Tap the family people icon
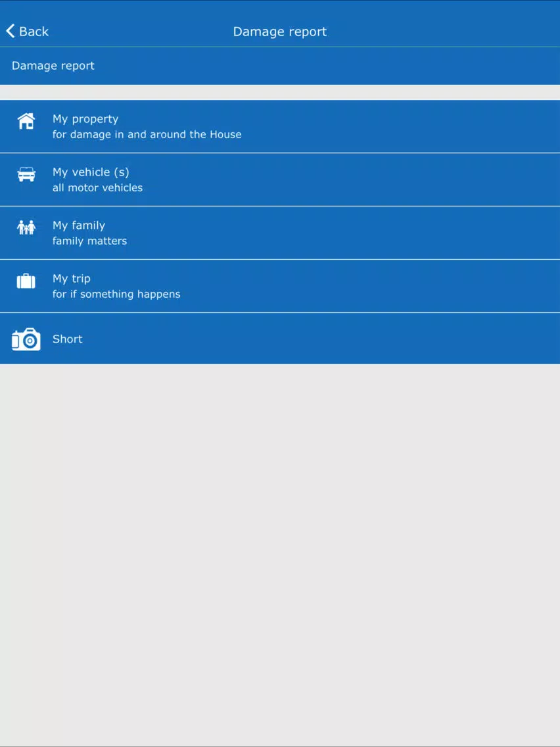560x747 pixels. [x=26, y=228]
